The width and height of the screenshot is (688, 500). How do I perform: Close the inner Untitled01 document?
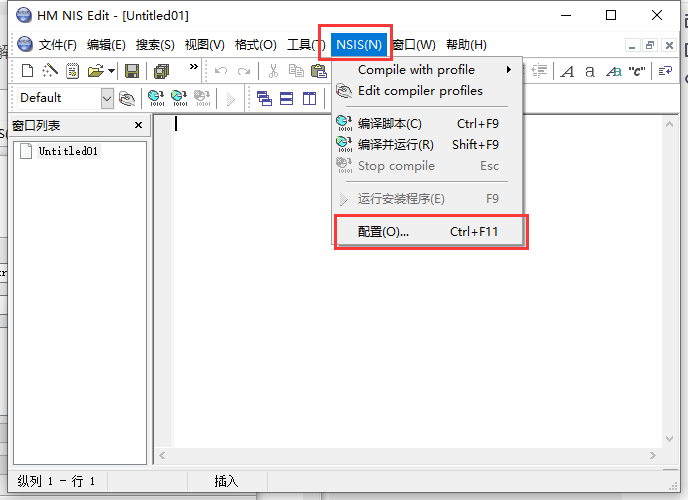[x=669, y=45]
